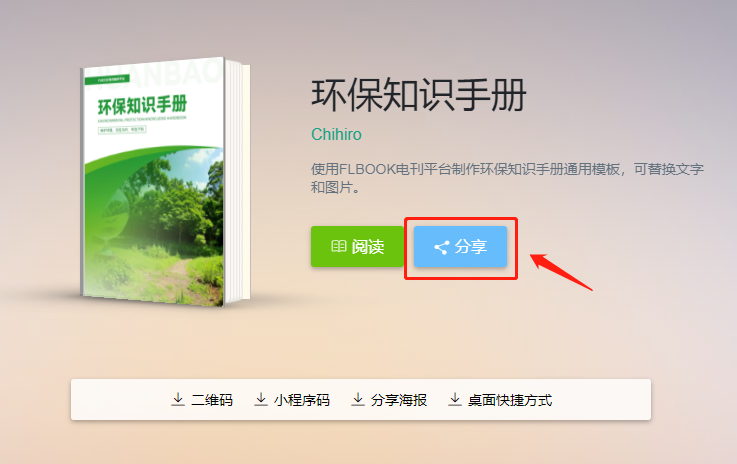737x464 pixels.
Task: Select the 小程序码 download text
Action: (302, 400)
